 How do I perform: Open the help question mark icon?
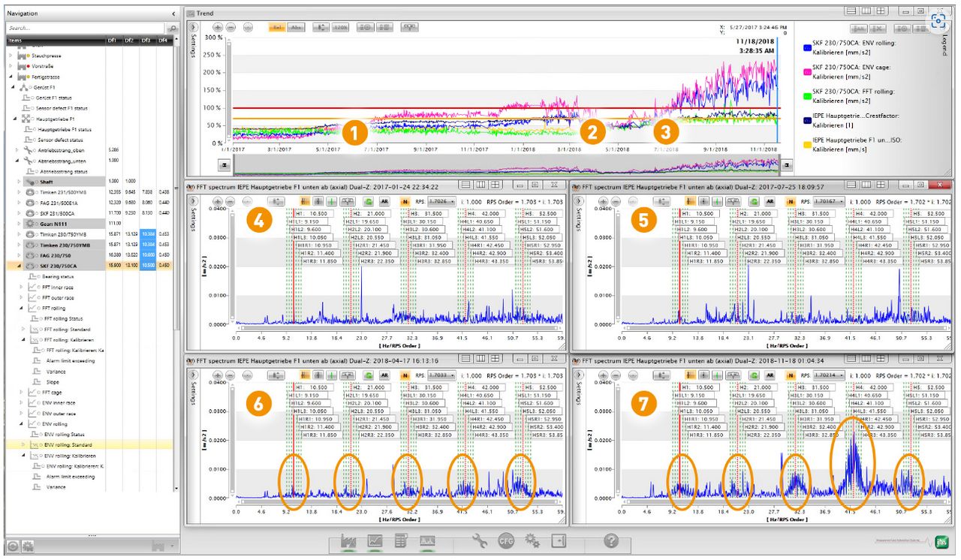pyautogui.click(x=610, y=540)
